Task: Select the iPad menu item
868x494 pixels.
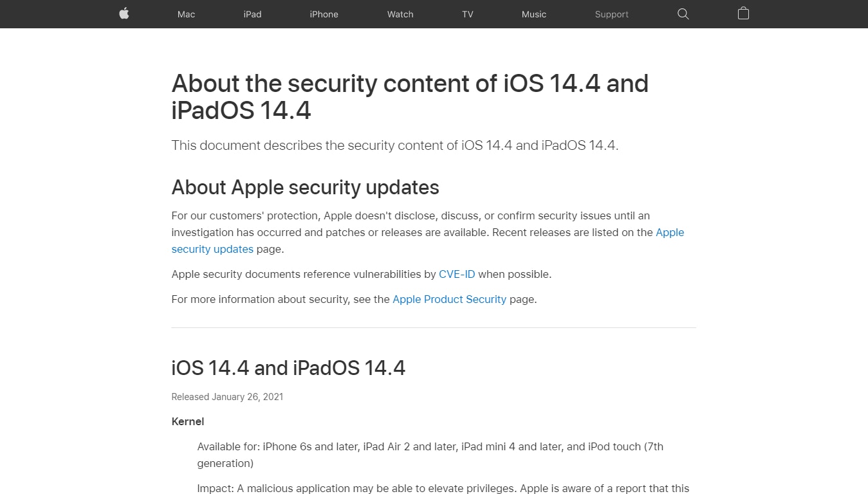Action: [252, 14]
